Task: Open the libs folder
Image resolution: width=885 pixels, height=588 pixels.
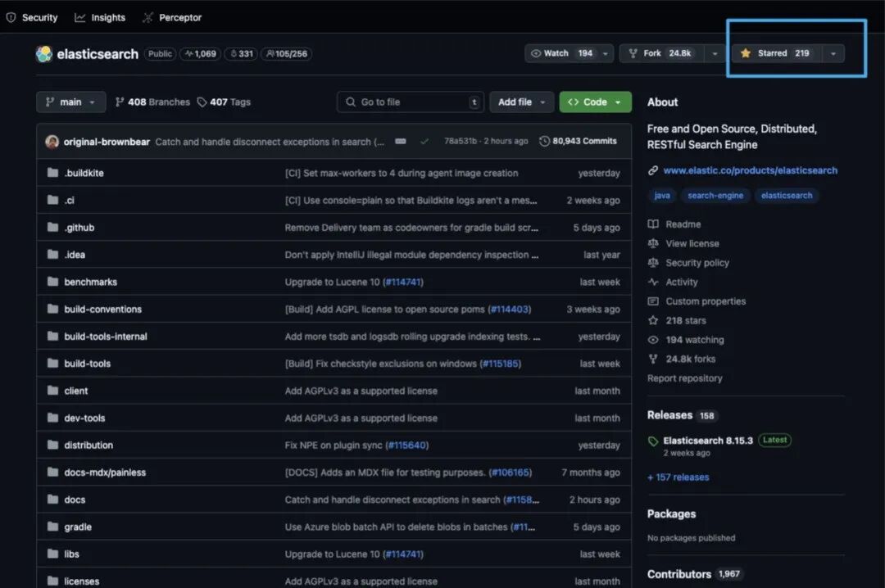Action: [71, 554]
